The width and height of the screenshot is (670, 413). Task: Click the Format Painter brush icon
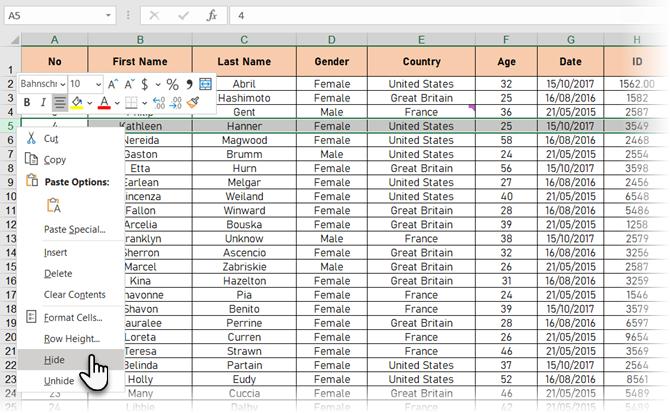pyautogui.click(x=193, y=103)
